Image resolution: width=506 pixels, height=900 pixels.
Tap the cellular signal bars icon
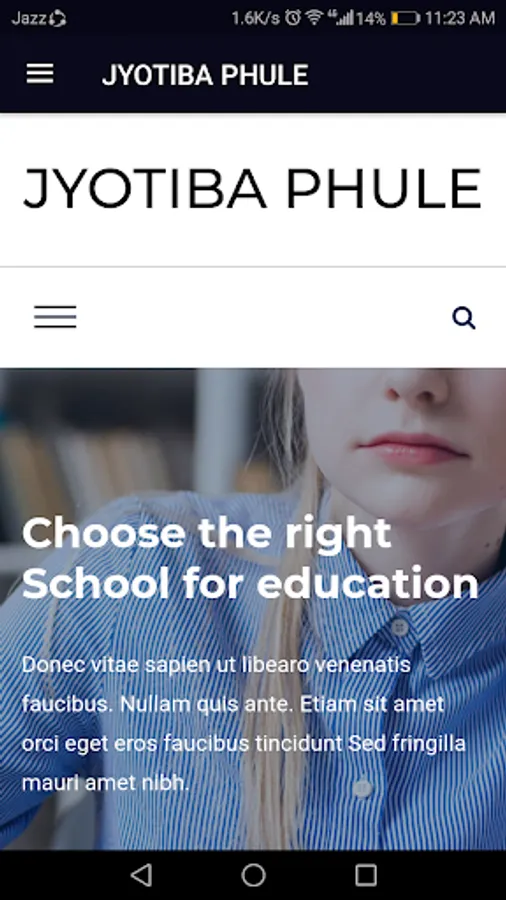tap(342, 18)
